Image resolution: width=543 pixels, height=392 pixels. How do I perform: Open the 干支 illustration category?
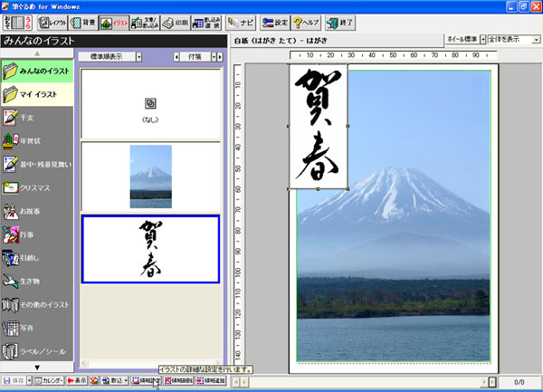[37, 118]
